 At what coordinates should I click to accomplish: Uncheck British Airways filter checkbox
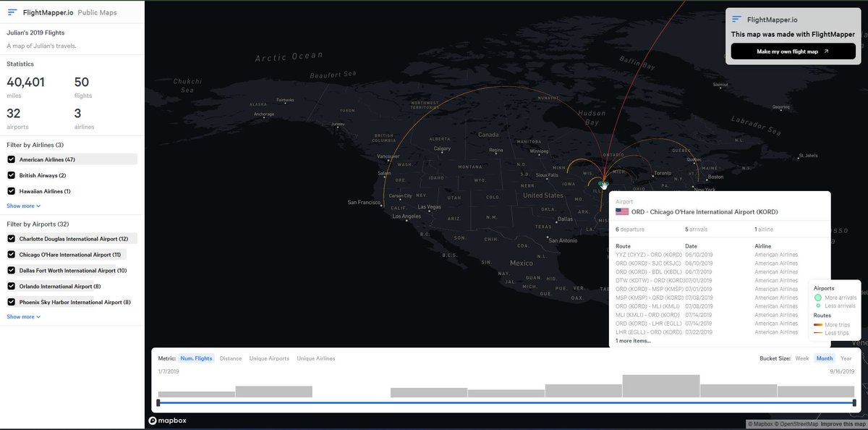pos(11,175)
